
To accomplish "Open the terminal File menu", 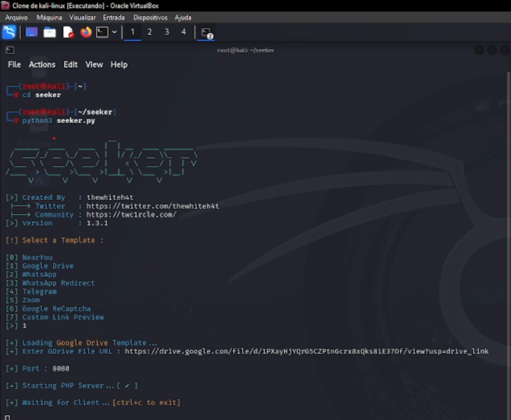I will coord(14,64).
